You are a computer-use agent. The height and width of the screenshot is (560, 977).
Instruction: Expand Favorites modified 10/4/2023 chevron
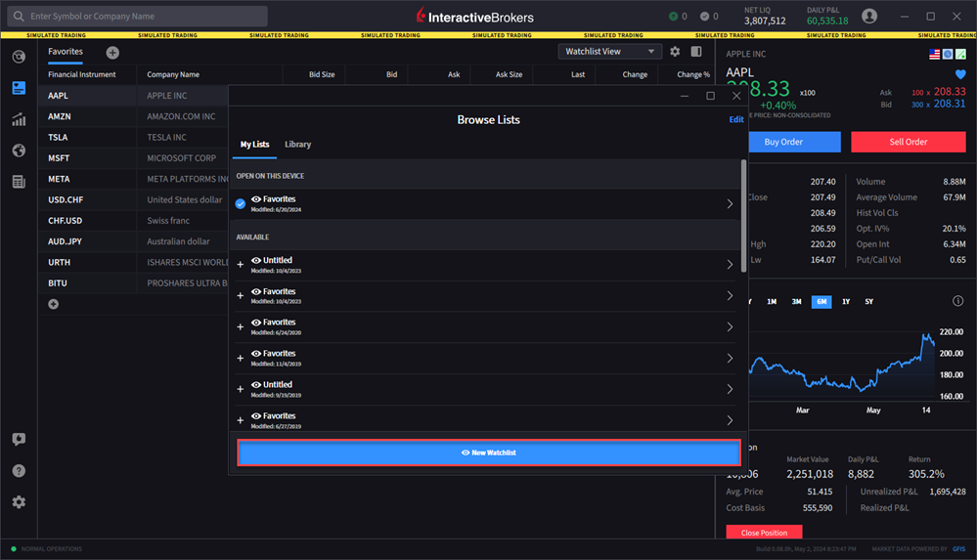[730, 296]
